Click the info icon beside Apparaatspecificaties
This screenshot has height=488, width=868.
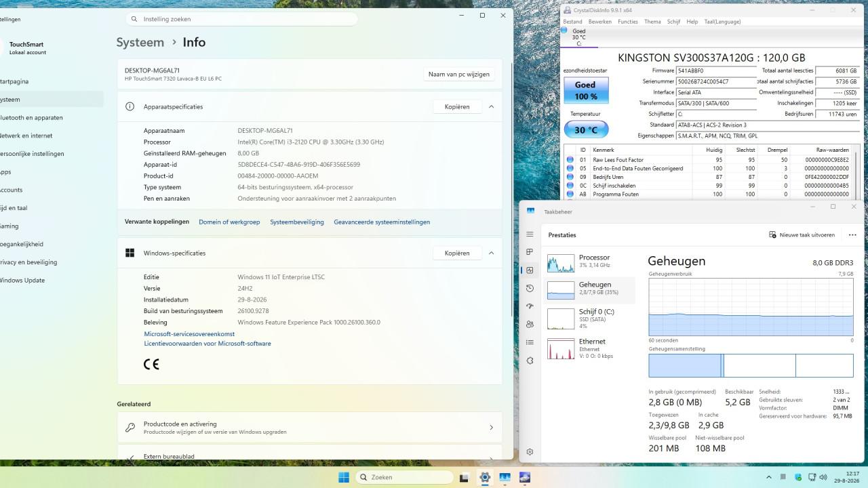click(130, 106)
